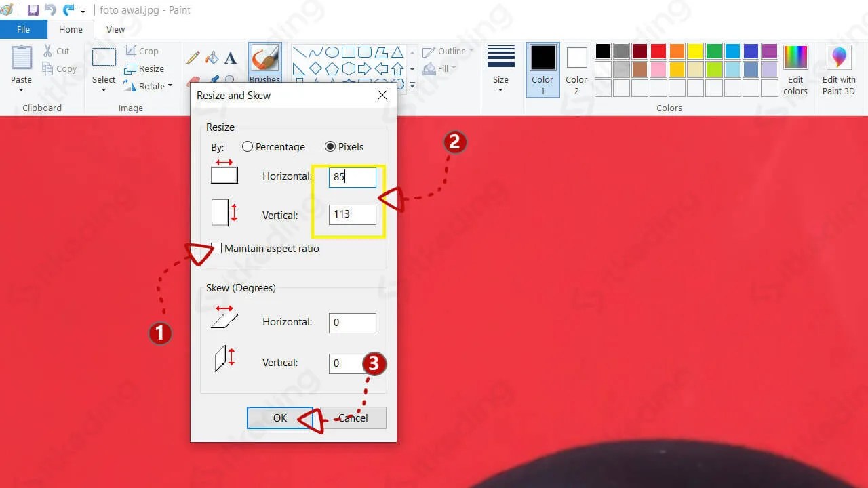This screenshot has width=868, height=488.
Task: Select the Rounded rectangle shape
Action: (x=365, y=52)
